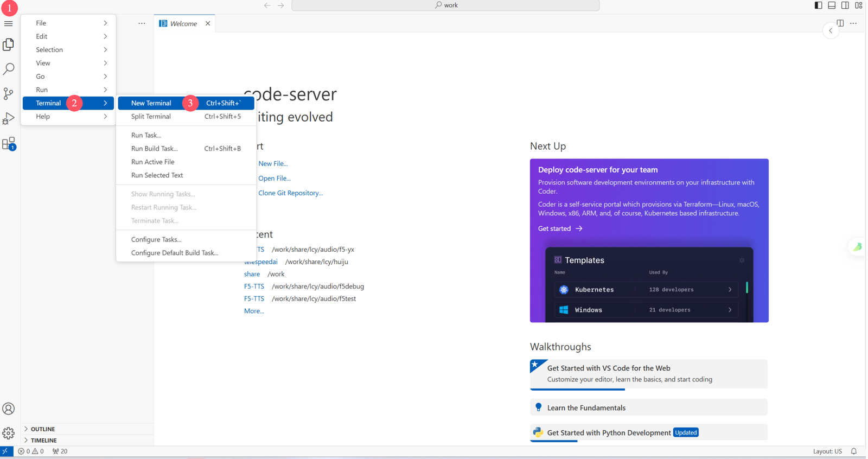Viewport: 868px width, 459px height.
Task: Split the editor to the right
Action: 840,23
